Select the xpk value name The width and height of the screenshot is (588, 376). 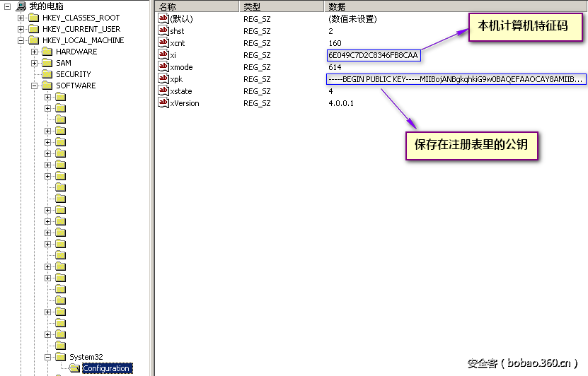click(176, 79)
